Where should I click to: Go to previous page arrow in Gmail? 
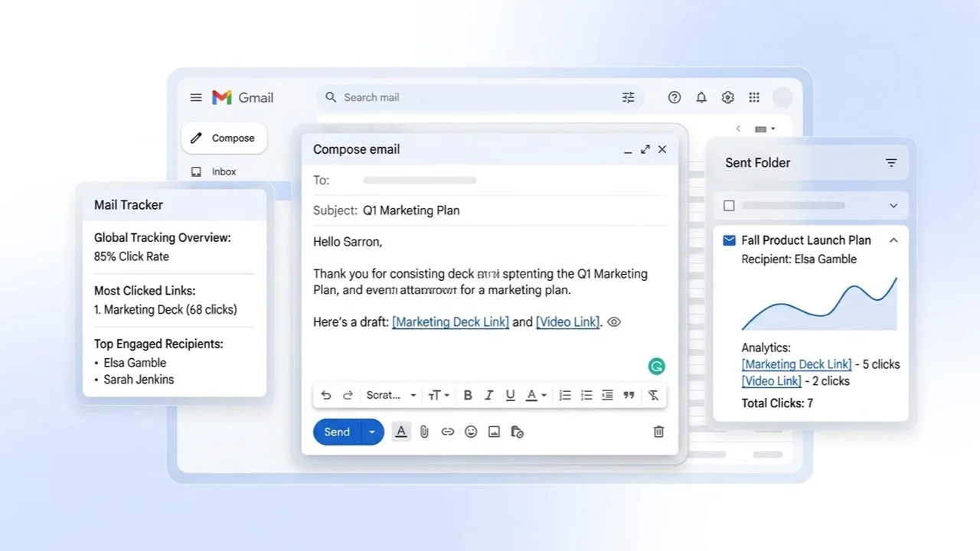pyautogui.click(x=738, y=129)
